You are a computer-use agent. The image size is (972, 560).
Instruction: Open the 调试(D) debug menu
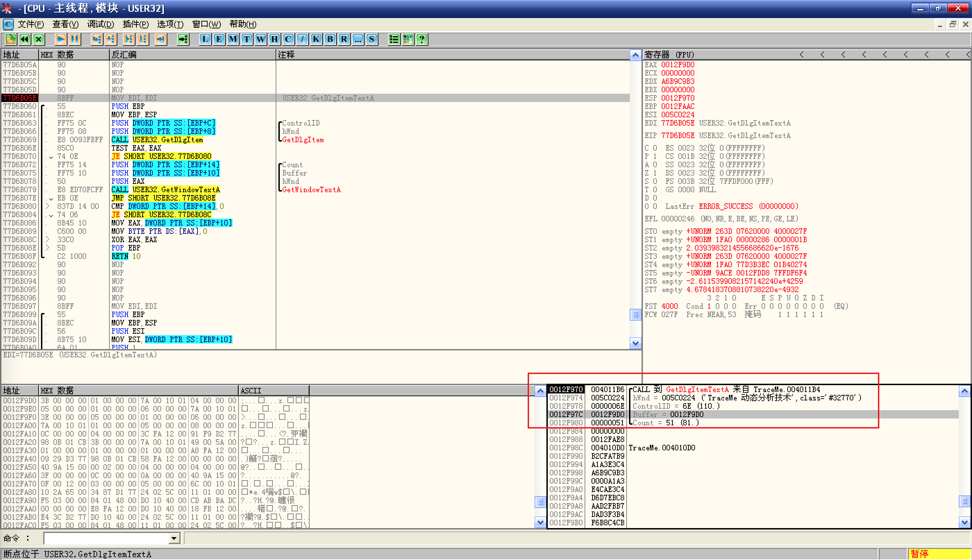point(100,24)
